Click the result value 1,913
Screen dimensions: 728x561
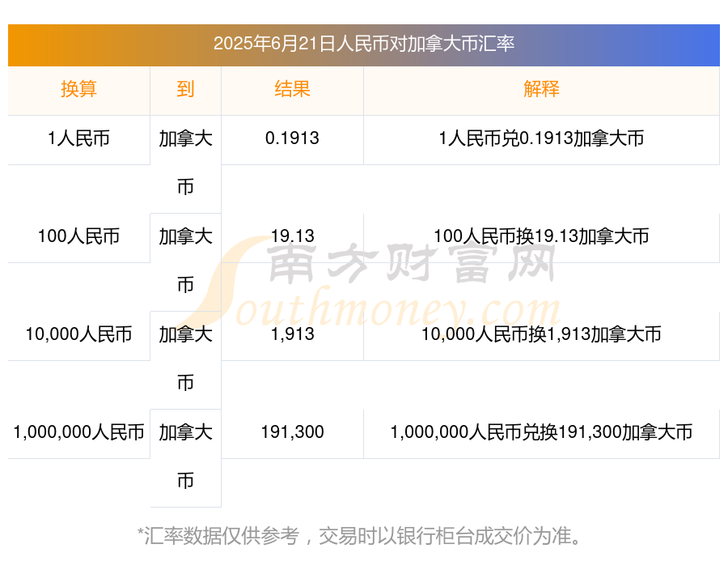292,334
